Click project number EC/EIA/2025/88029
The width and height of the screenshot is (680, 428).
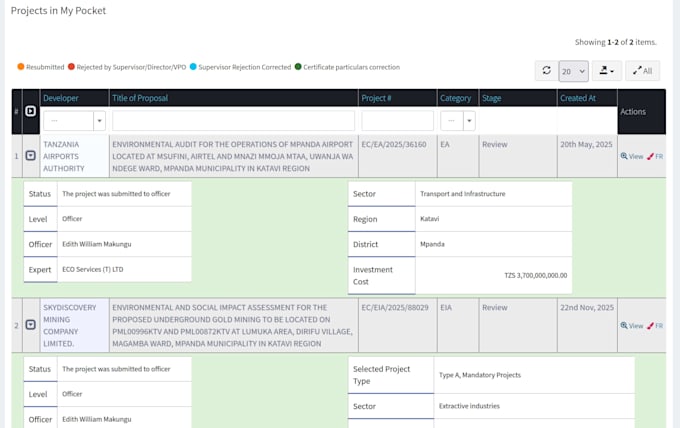(395, 307)
